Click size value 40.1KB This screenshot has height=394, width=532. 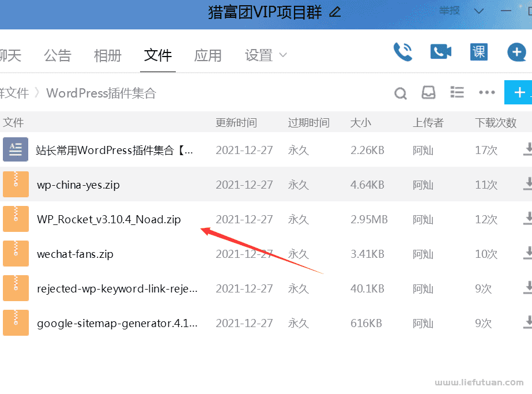(x=367, y=288)
